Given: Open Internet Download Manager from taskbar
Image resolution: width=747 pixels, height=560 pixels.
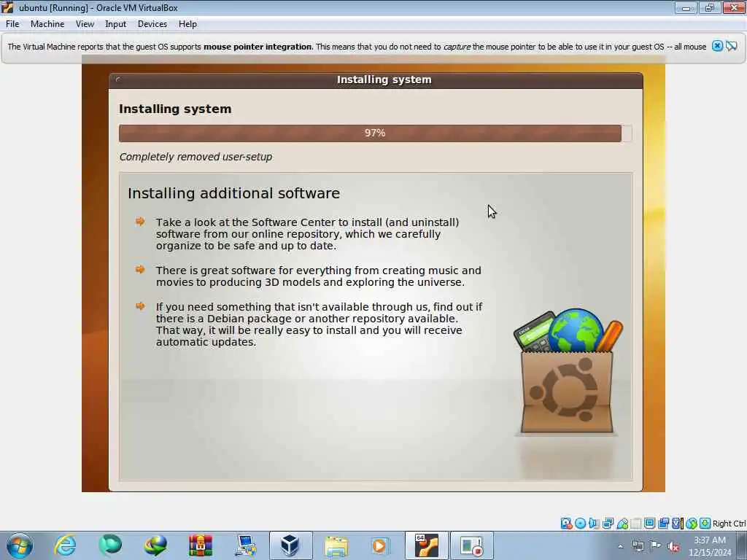Looking at the screenshot, I should [155, 545].
